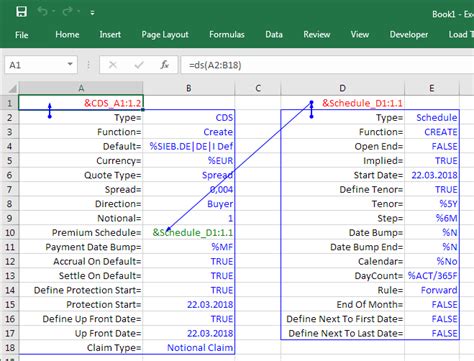Select column A header
Image resolution: width=474 pixels, height=361 pixels.
tap(81, 88)
